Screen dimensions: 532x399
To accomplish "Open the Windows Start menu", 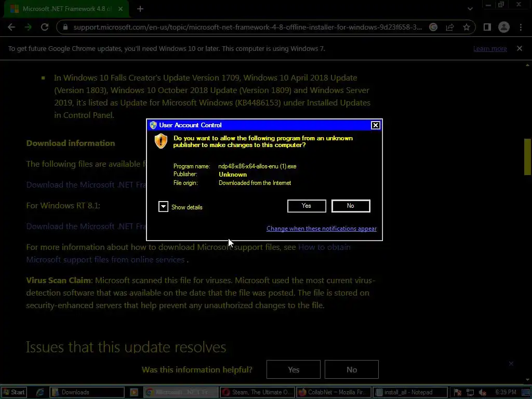I will (14, 392).
